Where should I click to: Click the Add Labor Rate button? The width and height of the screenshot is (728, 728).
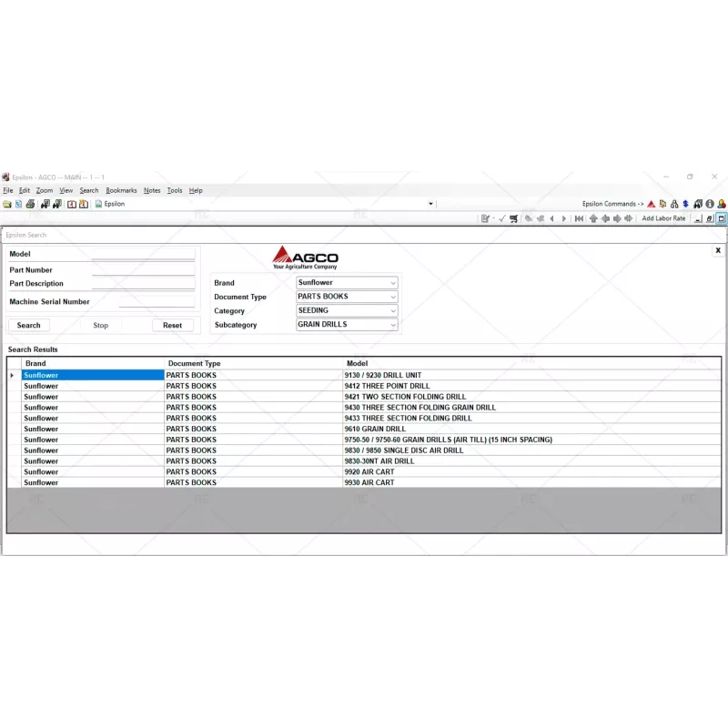[x=663, y=218]
